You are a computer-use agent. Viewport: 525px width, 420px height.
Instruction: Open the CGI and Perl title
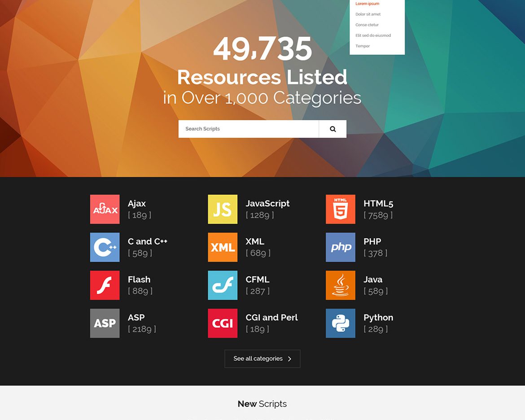pos(271,318)
